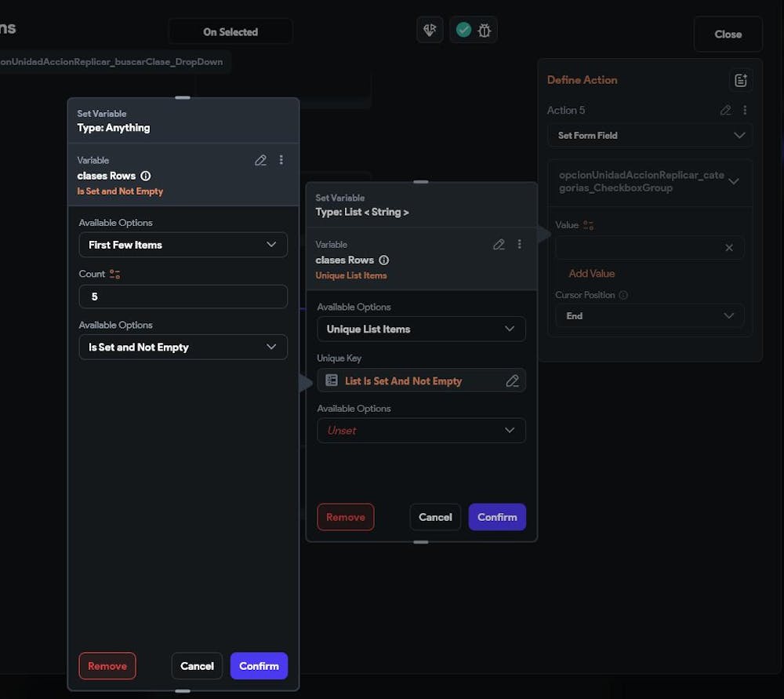Viewport: 784px width, 699px height.
Task: Click the green checkmark status icon
Action: [x=463, y=30]
